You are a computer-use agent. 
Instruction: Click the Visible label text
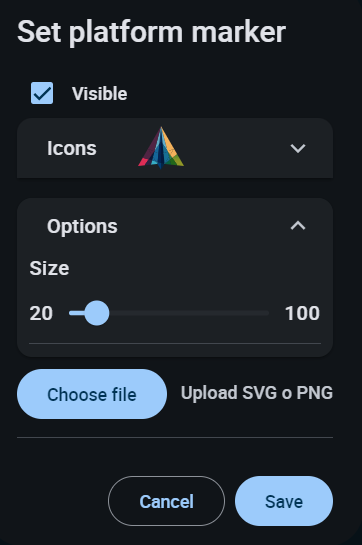tap(99, 94)
